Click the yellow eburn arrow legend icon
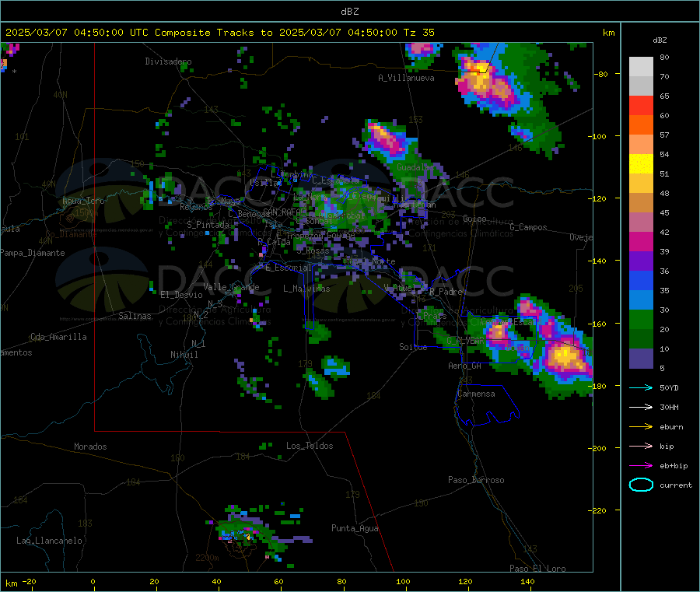The height and width of the screenshot is (592, 700). (641, 427)
